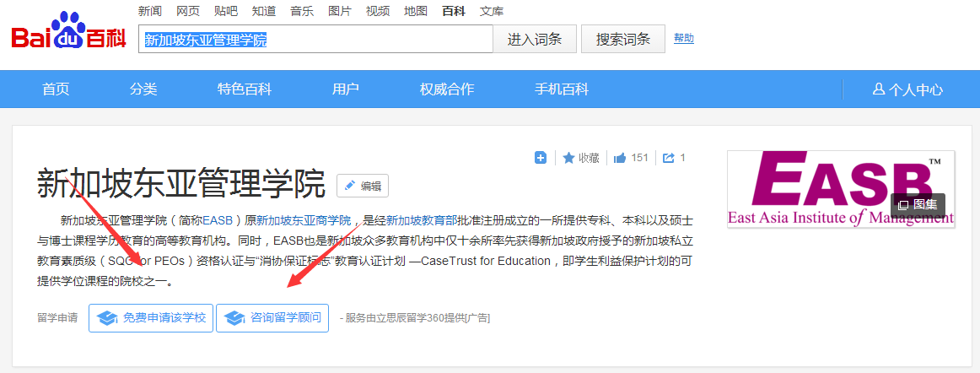Click the EASB logo image
The height and width of the screenshot is (373, 980).
click(x=841, y=189)
